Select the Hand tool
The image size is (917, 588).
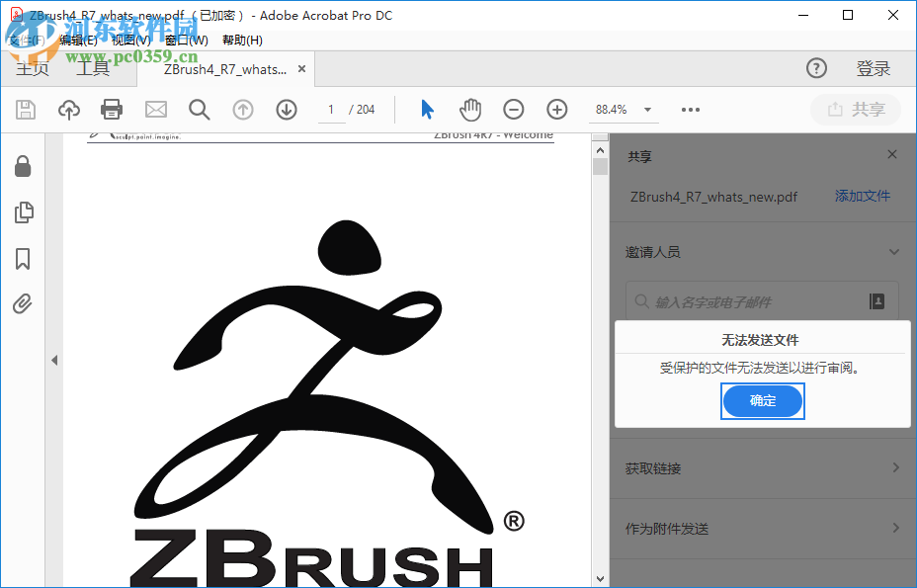tap(470, 109)
